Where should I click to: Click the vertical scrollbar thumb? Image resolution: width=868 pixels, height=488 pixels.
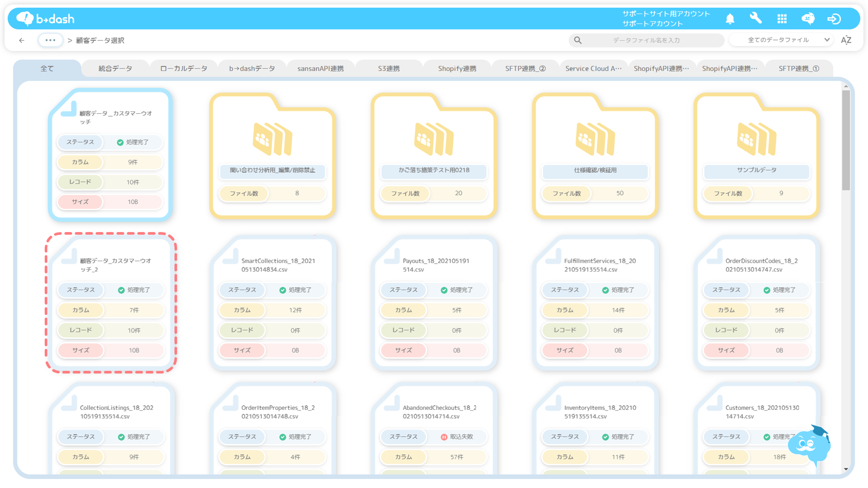[x=846, y=140]
